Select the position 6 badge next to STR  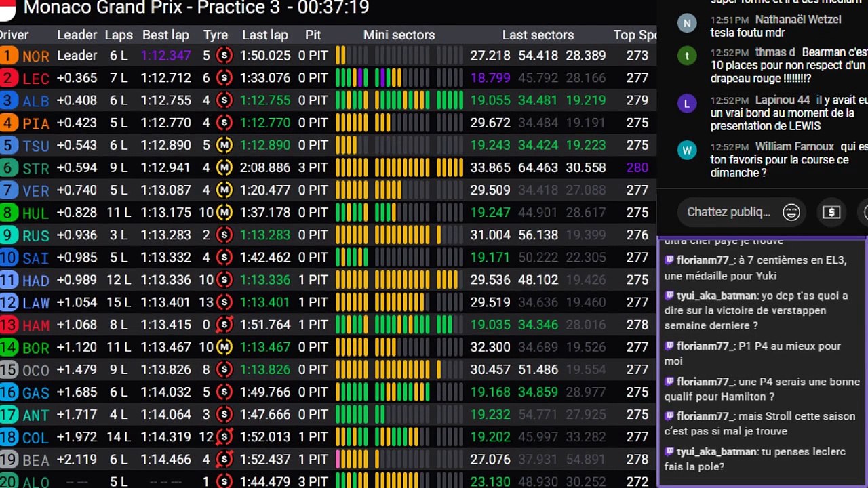pos(8,167)
